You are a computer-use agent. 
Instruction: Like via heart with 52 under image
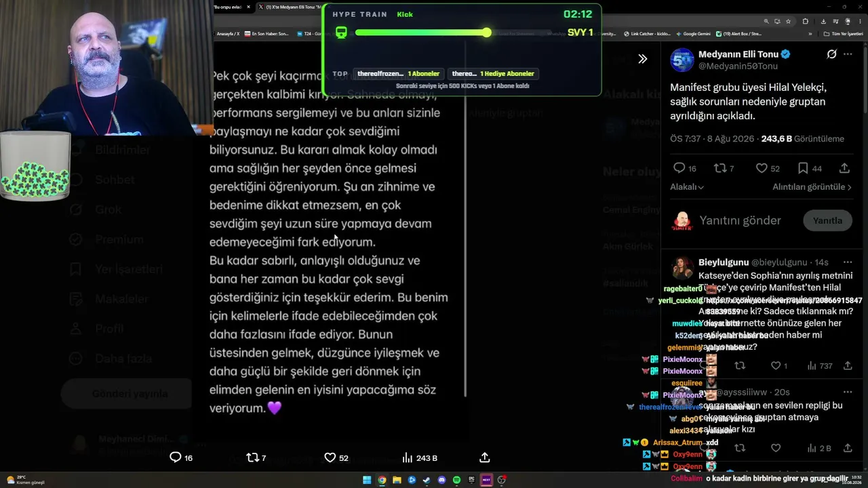[x=336, y=457]
